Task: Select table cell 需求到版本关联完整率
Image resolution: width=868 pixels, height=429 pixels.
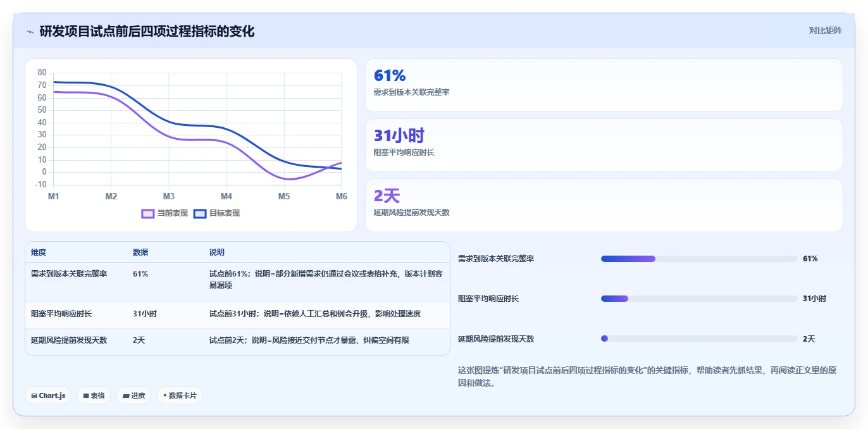Action: point(69,274)
